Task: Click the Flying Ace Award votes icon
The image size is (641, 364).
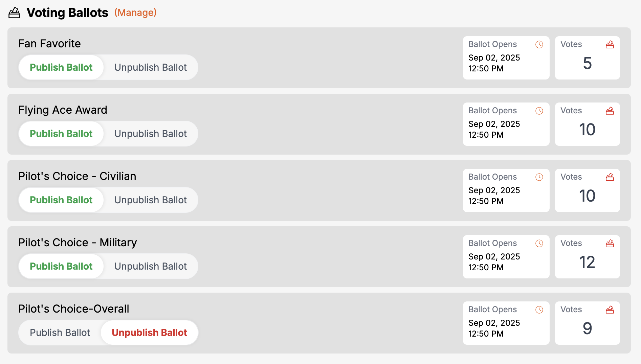Action: pos(610,111)
